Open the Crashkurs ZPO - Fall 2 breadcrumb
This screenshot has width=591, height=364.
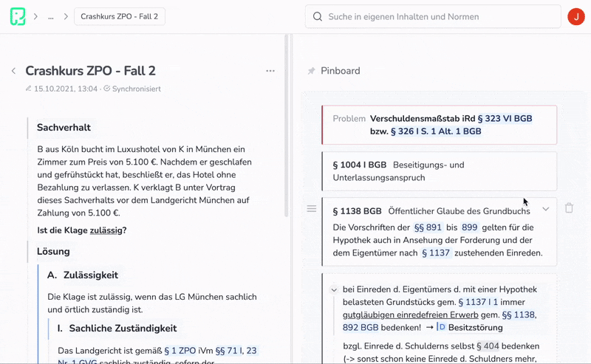pyautogui.click(x=120, y=16)
